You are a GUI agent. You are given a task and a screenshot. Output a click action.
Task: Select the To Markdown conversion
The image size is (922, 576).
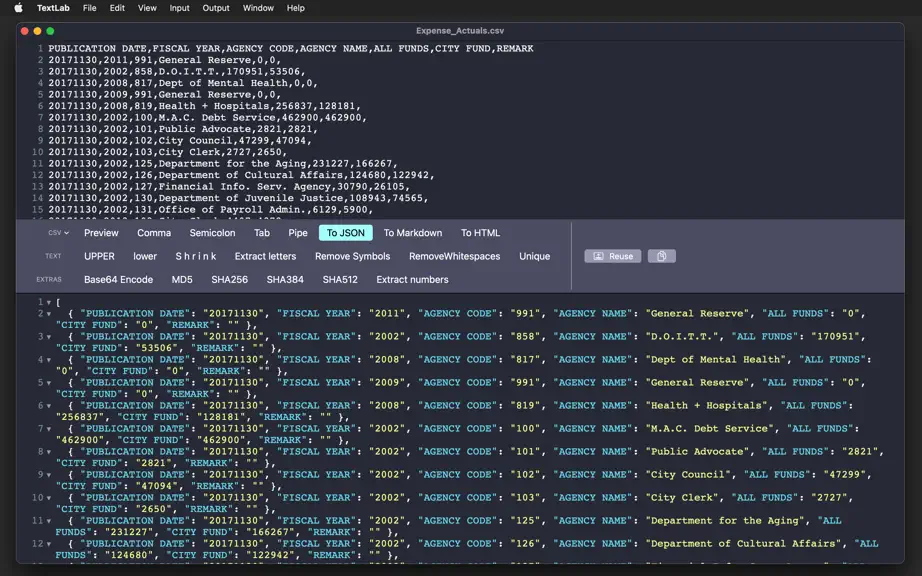(x=413, y=233)
